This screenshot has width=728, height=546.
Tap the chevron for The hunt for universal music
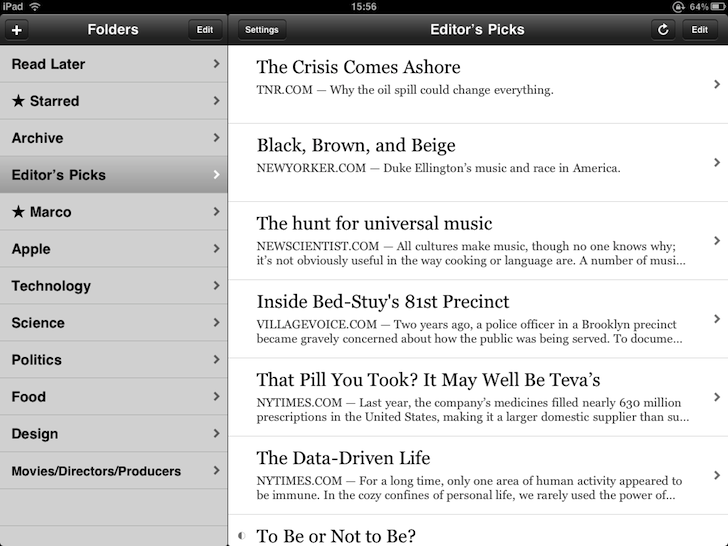tap(717, 240)
